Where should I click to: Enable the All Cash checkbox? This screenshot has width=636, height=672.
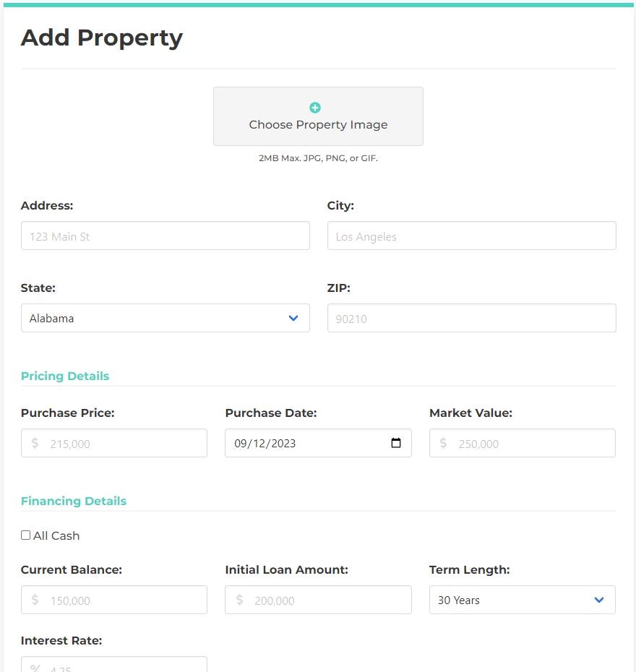click(x=26, y=535)
